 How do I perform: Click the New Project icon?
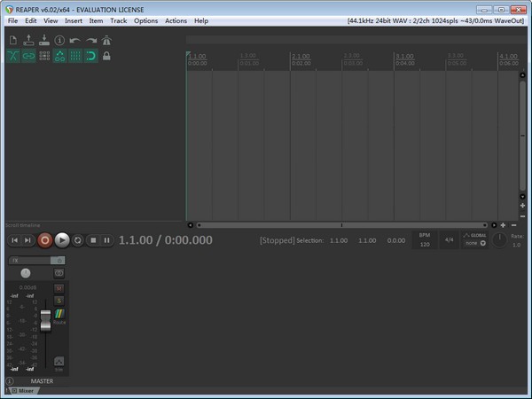pos(12,40)
